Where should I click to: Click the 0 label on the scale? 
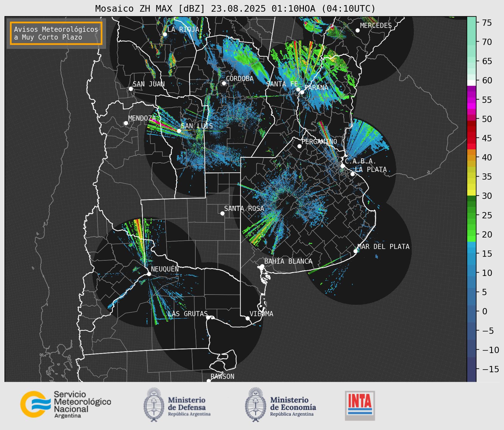tap(484, 311)
